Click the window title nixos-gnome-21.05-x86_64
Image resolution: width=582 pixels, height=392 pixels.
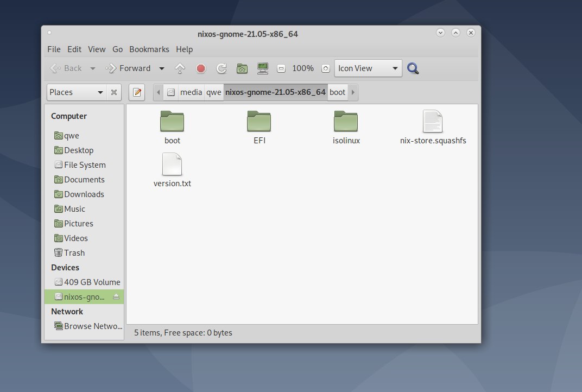(x=248, y=34)
